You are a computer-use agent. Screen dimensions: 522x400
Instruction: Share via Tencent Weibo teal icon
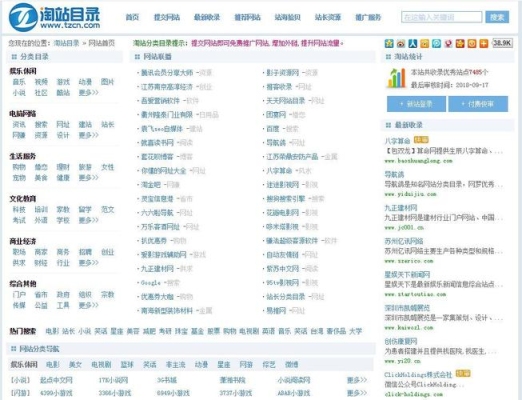tap(436, 43)
